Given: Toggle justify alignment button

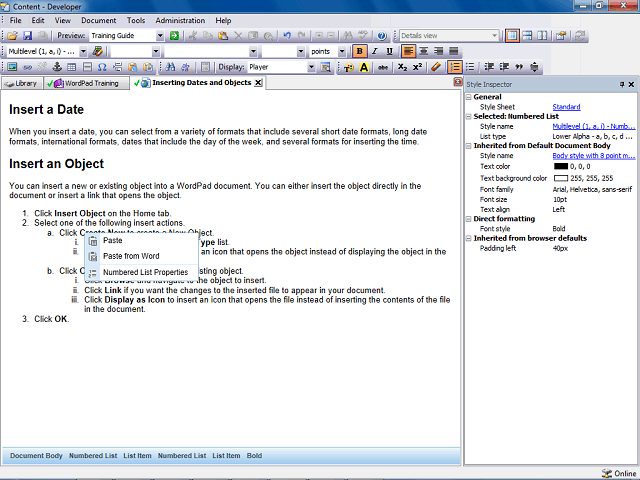Looking at the screenshot, I should (x=453, y=51).
